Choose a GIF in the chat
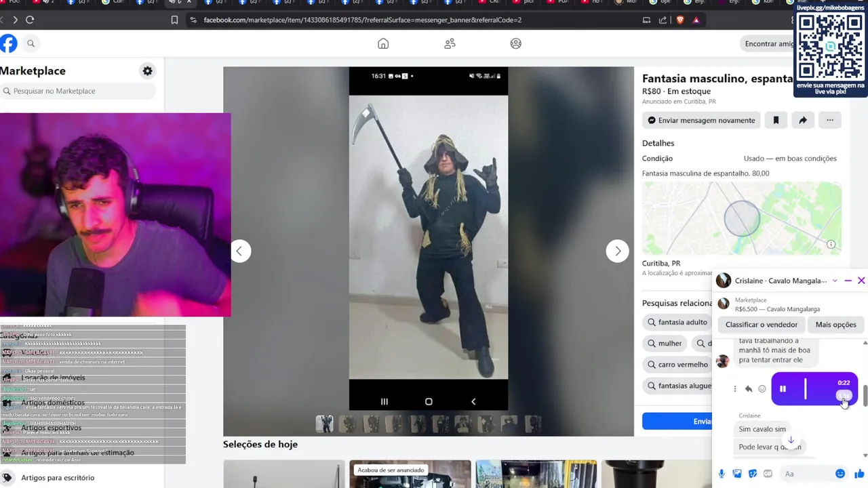The height and width of the screenshot is (488, 868). coord(768,474)
